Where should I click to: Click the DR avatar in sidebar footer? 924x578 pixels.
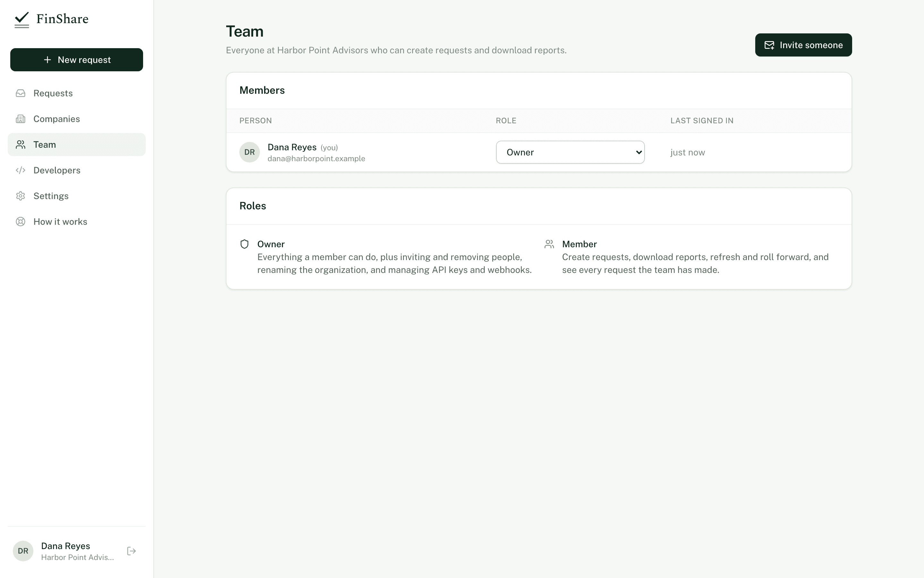pyautogui.click(x=23, y=551)
